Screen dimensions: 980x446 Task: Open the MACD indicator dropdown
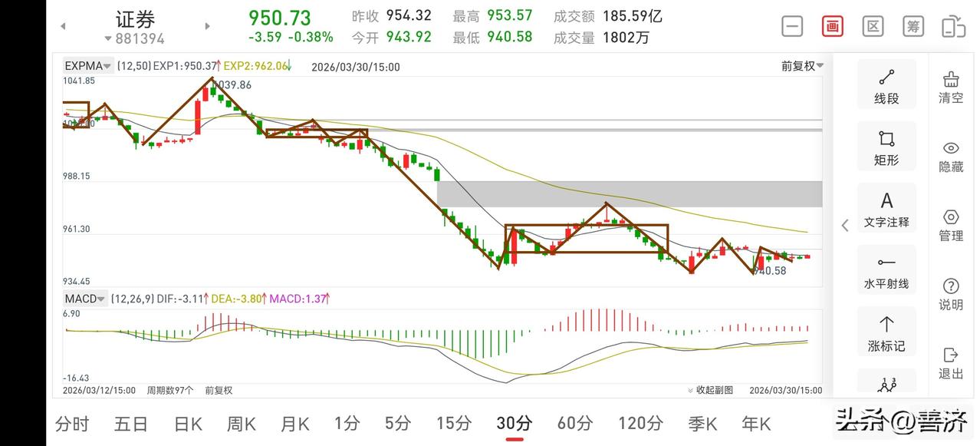[84, 299]
